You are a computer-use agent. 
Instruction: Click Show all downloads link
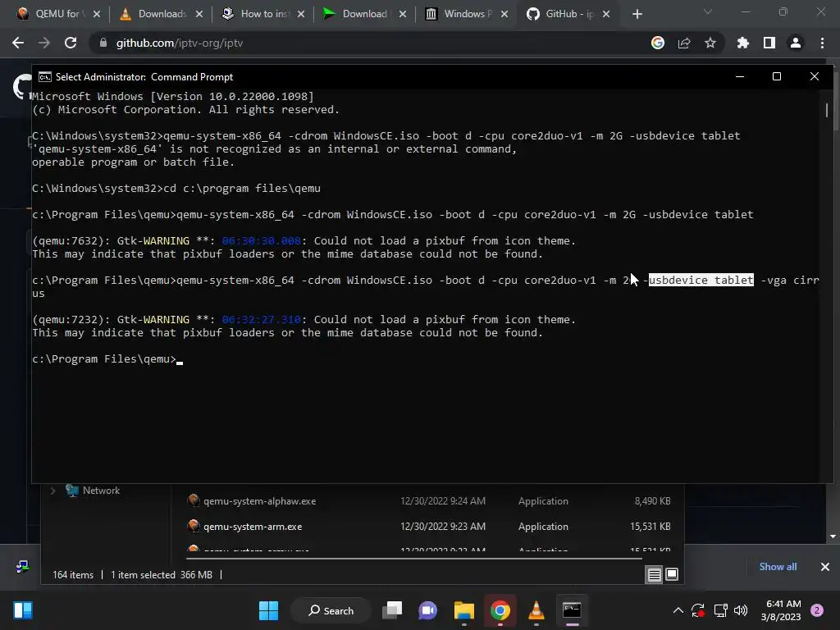[x=778, y=566]
